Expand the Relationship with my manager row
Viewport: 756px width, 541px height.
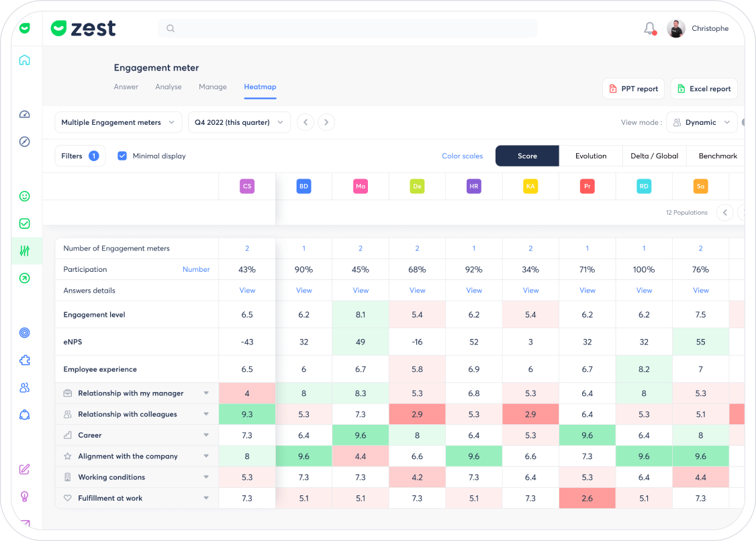tap(206, 393)
